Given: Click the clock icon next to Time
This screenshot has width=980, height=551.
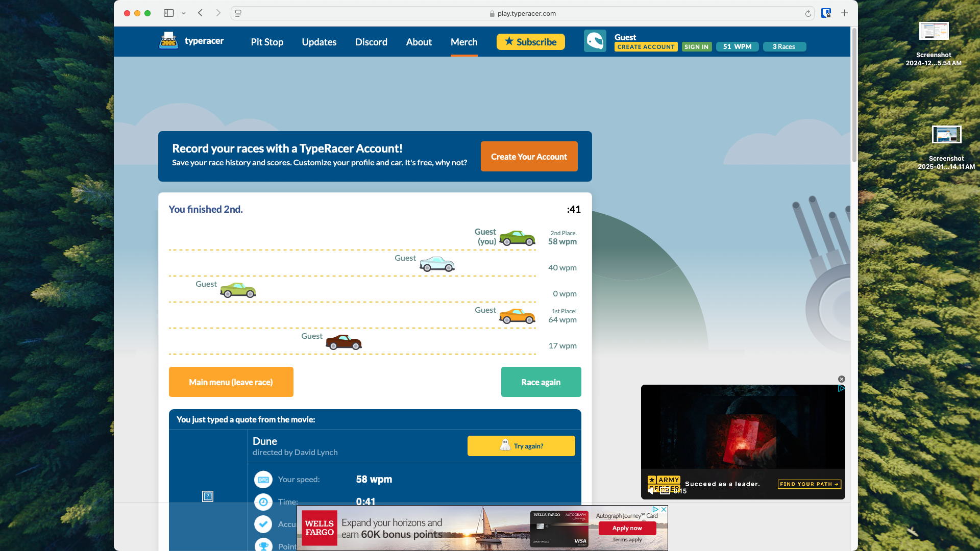Looking at the screenshot, I should click(x=263, y=502).
